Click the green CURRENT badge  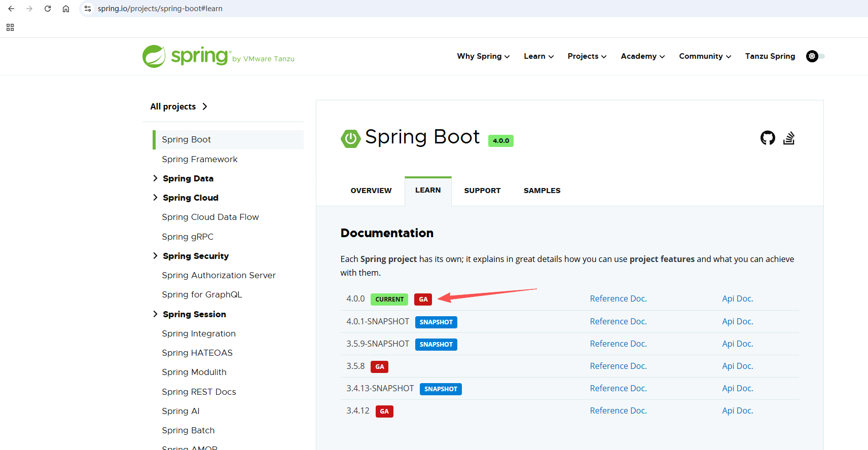click(x=389, y=299)
